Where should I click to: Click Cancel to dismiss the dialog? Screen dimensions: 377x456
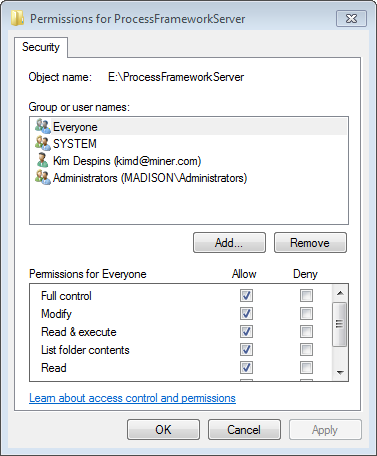click(x=244, y=429)
